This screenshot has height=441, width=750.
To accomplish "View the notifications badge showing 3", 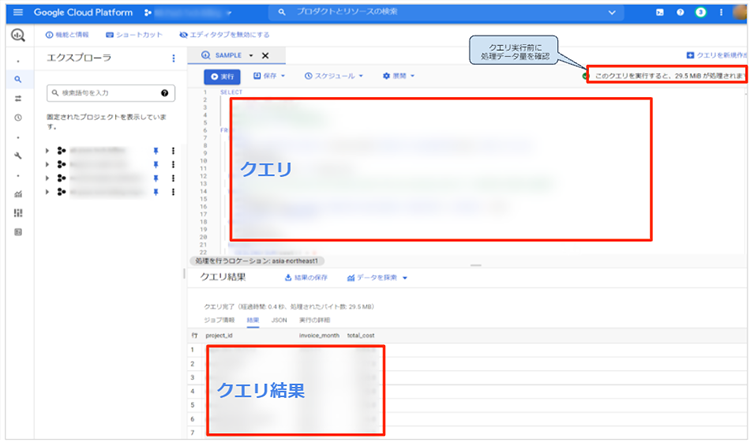I will tap(701, 12).
